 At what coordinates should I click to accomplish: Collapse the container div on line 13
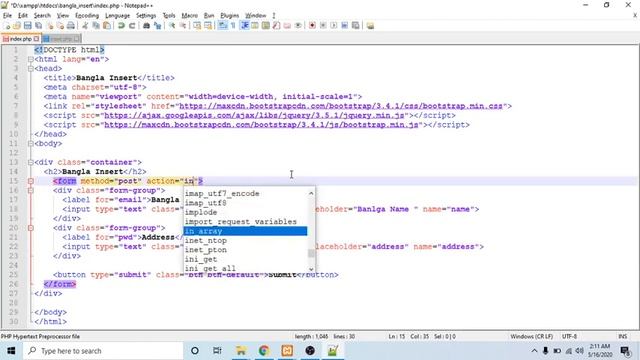point(31,162)
